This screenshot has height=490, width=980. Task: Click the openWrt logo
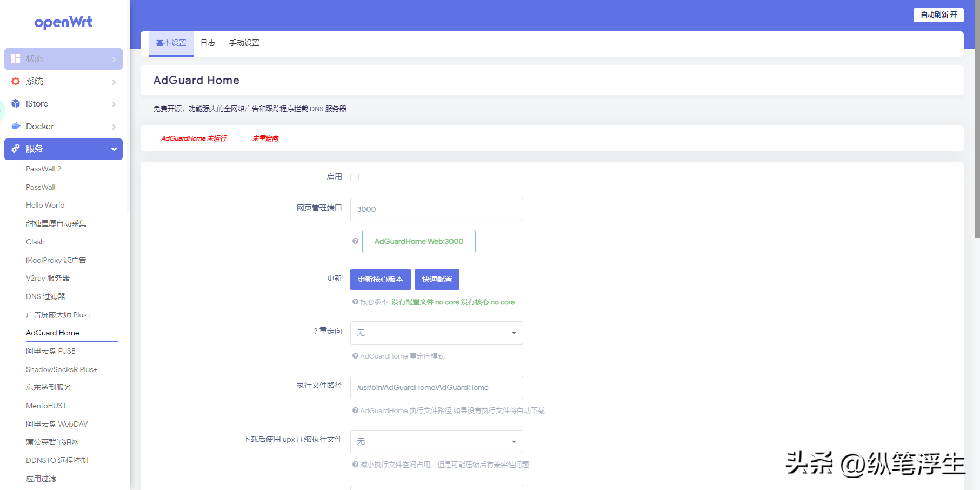tap(63, 22)
